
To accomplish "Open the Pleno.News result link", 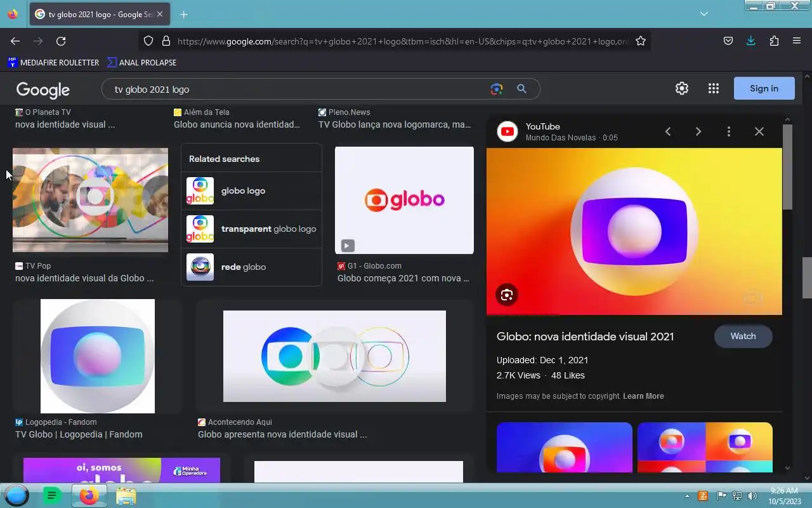I will [x=395, y=124].
